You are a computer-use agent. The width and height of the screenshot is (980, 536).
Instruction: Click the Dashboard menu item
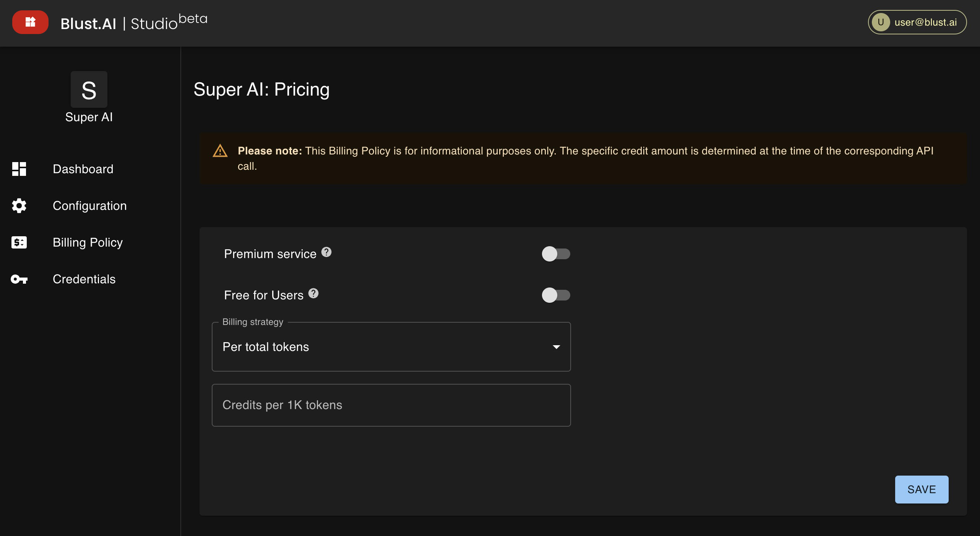[x=83, y=169]
